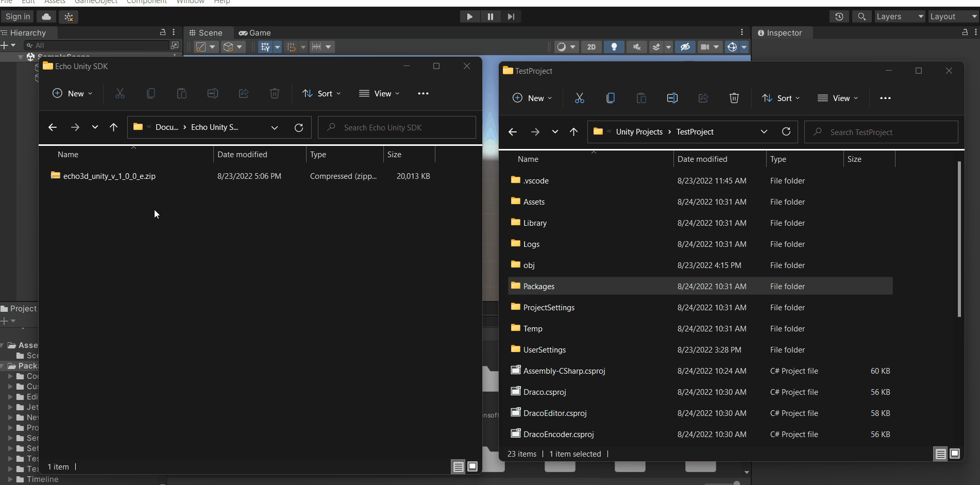Select echo3d_unity_v_1_0_0_e.zip file
The image size is (980, 485).
coord(109,176)
